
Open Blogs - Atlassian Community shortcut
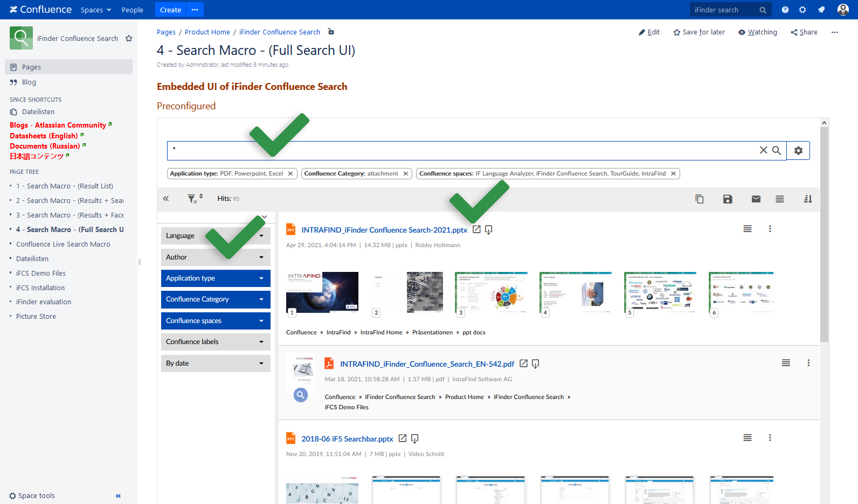[58, 125]
